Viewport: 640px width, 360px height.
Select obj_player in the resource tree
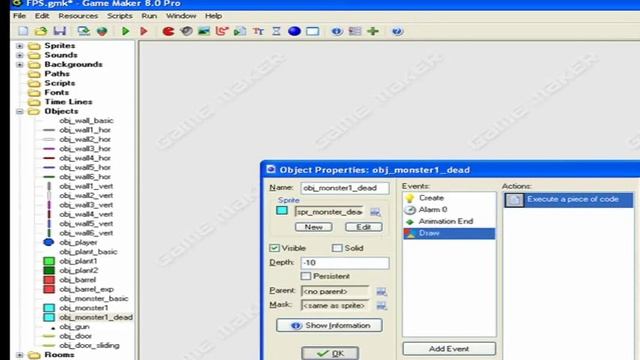[78, 242]
